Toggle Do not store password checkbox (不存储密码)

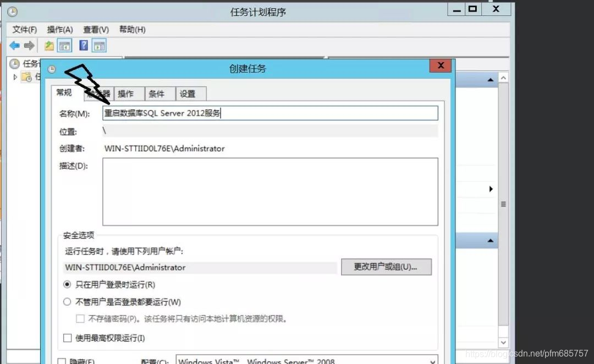[x=80, y=318]
